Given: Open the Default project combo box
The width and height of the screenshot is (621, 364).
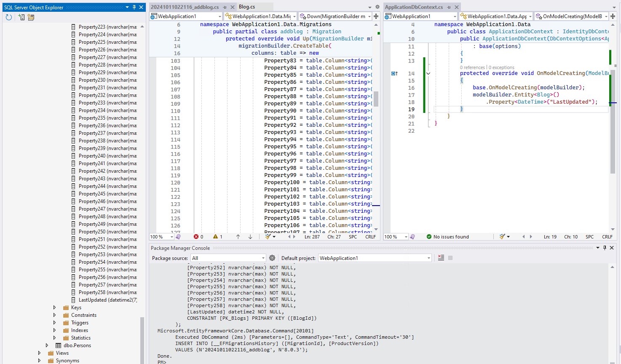Looking at the screenshot, I should [375, 258].
